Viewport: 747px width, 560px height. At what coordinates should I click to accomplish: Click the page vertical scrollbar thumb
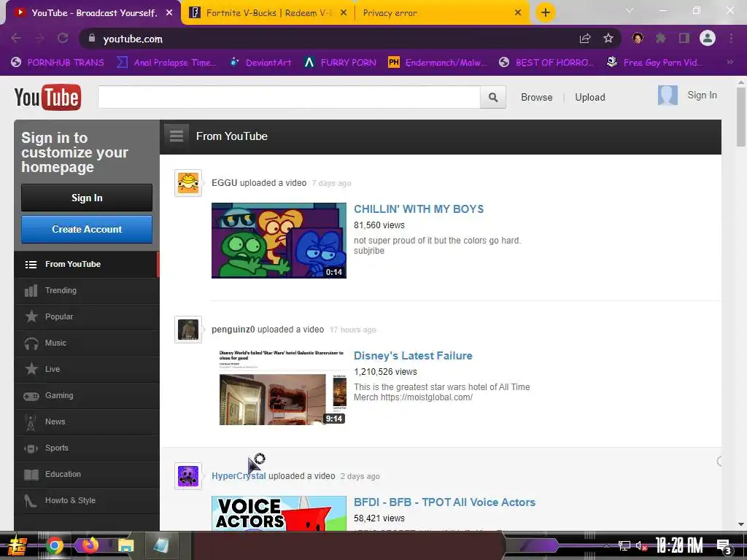741,117
